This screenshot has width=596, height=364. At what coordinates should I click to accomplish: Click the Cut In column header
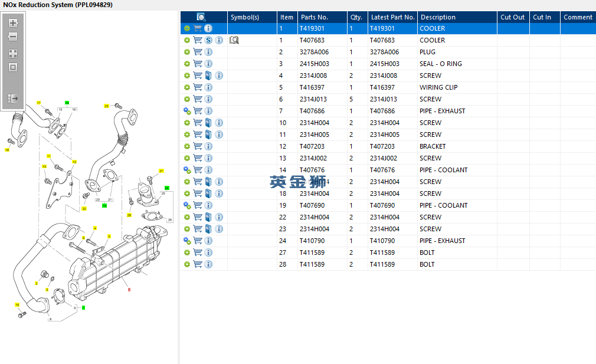click(545, 17)
